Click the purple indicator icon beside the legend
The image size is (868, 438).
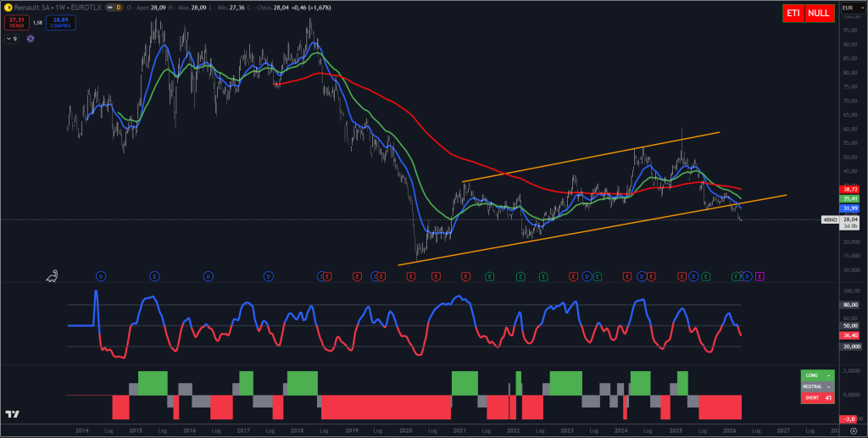[x=30, y=39]
